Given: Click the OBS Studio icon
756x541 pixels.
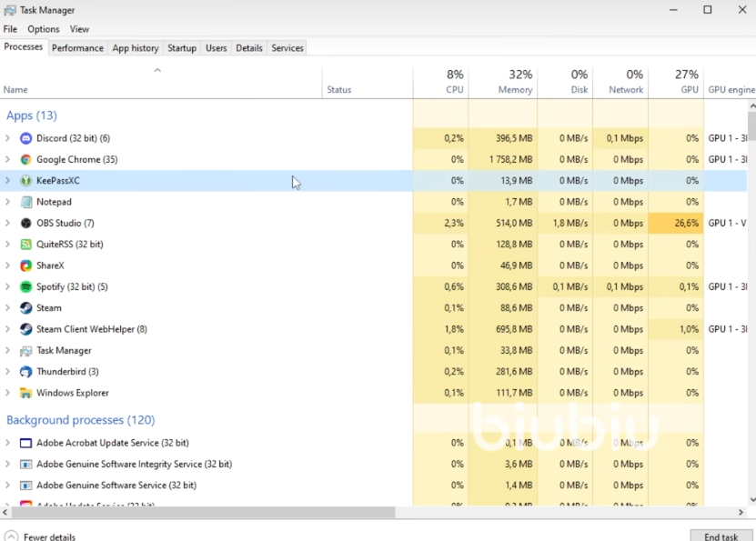Looking at the screenshot, I should point(25,223).
